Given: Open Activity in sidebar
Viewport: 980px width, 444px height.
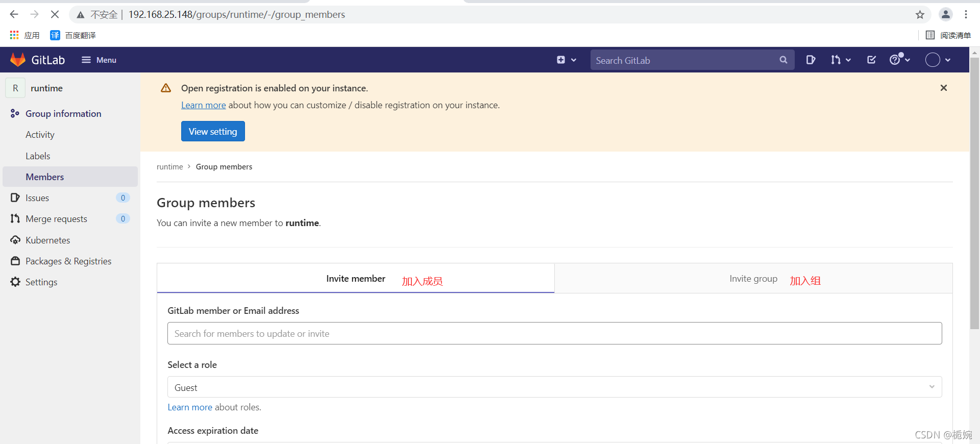Looking at the screenshot, I should [40, 135].
